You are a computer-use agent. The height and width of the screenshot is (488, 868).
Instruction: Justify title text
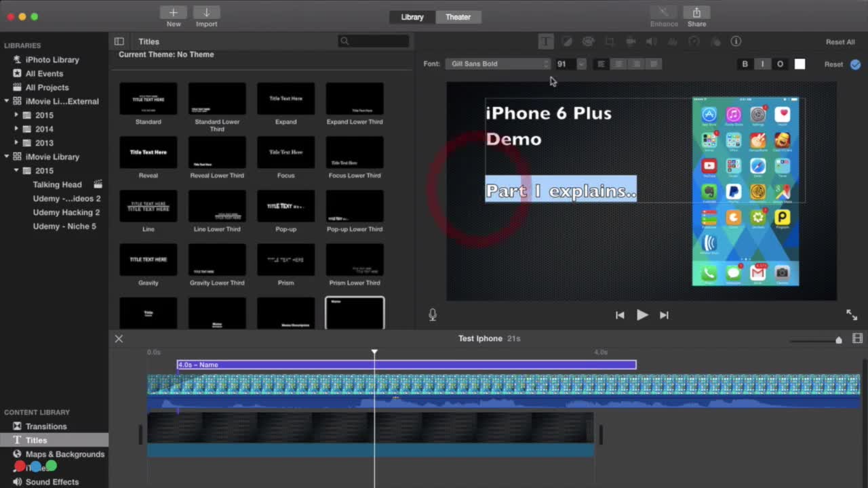[654, 64]
